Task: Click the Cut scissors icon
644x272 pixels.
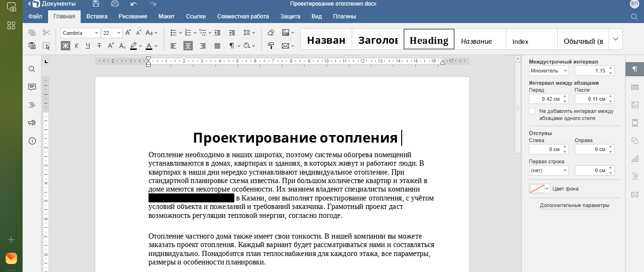Action: pyautogui.click(x=46, y=32)
